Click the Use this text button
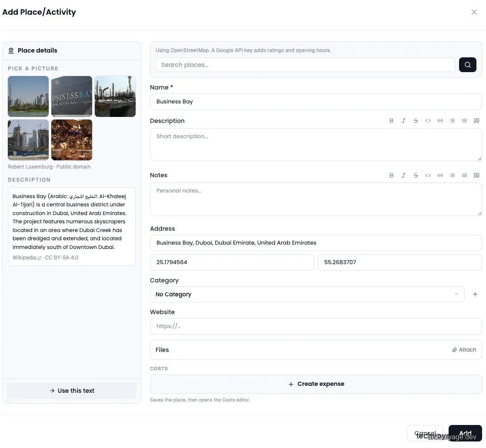 pos(72,391)
